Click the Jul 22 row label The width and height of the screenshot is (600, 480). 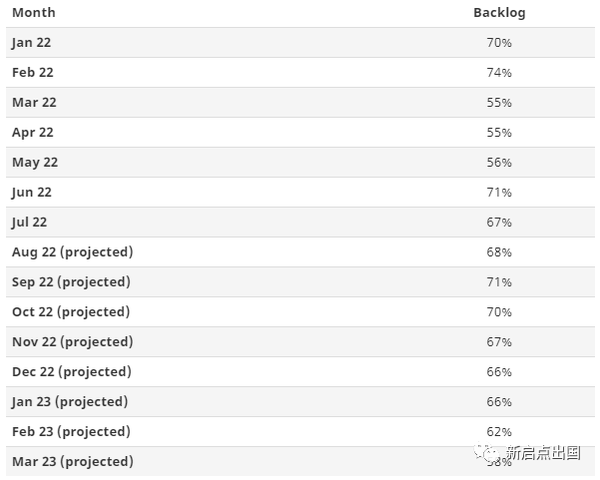click(30, 222)
